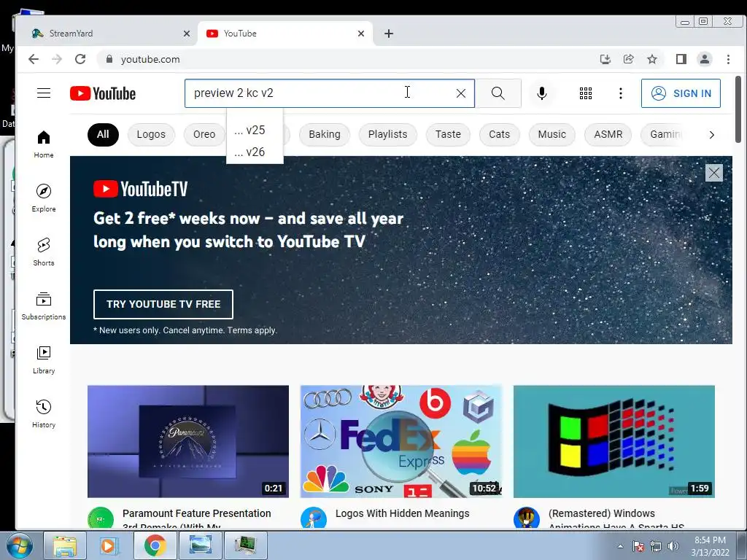Screen dimensions: 747x560
Task: Close the YouTube tab
Action: (x=361, y=34)
